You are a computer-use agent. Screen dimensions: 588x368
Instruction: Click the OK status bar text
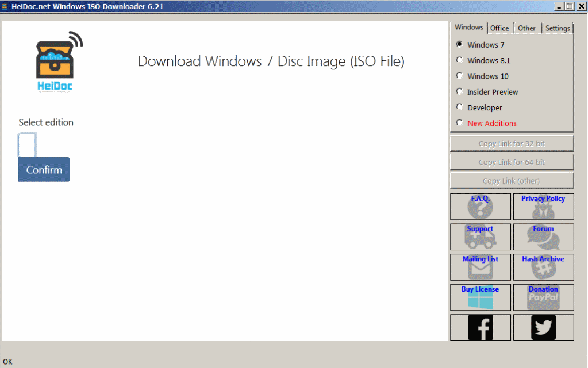tap(7, 362)
